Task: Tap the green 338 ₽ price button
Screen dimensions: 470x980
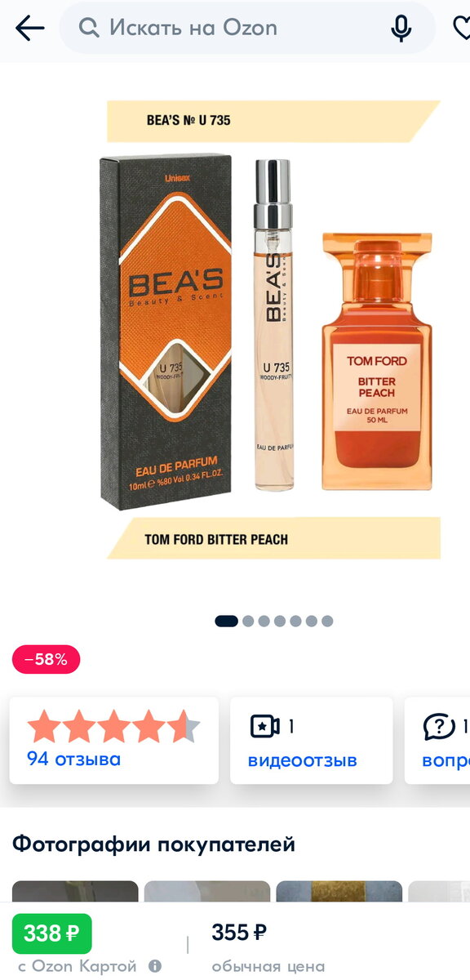Action: (52, 933)
